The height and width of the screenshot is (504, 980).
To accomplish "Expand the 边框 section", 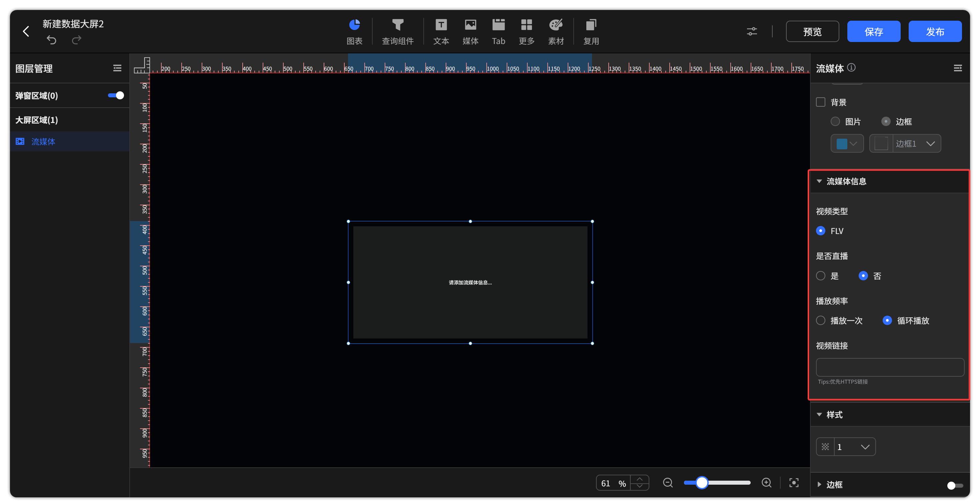I will (x=819, y=485).
